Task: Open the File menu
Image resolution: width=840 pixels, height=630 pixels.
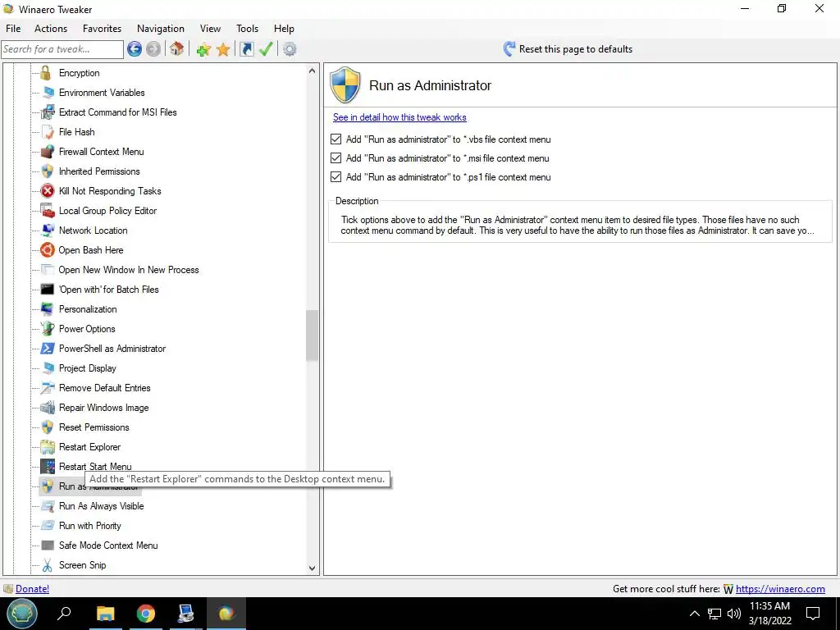Action: [13, 29]
